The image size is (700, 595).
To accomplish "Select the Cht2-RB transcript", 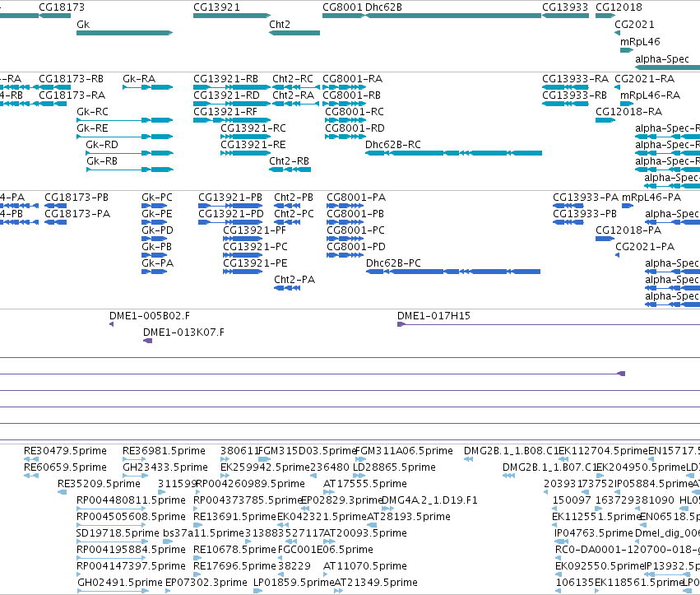I will click(290, 170).
